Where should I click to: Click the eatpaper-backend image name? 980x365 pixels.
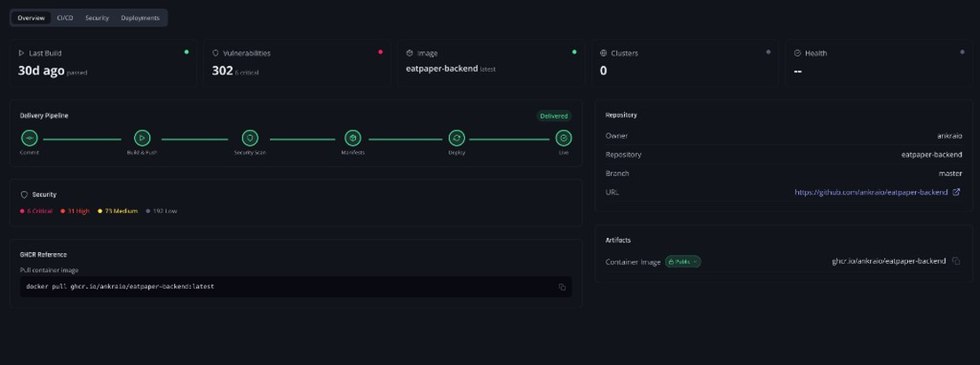pos(442,68)
